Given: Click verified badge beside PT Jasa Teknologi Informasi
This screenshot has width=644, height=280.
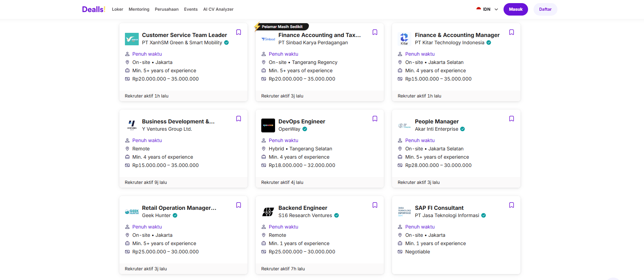Looking at the screenshot, I should 484,215.
